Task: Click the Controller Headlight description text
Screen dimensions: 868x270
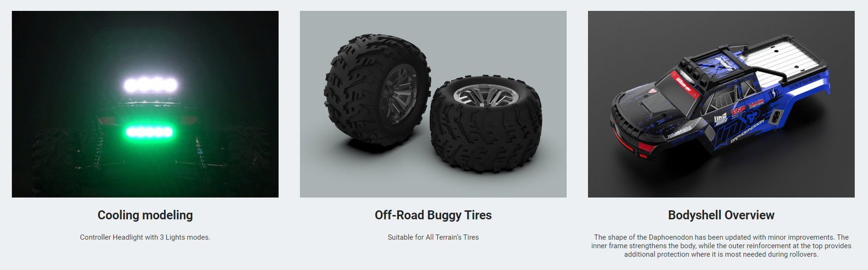Action: (145, 237)
